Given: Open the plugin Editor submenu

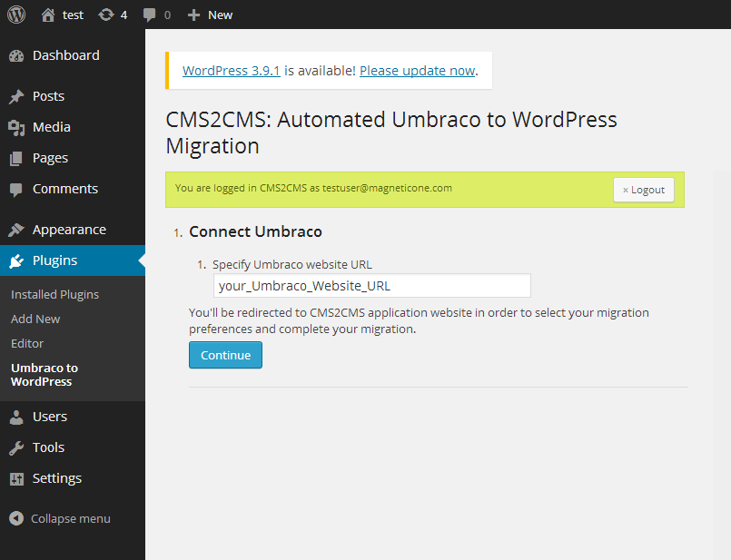Looking at the screenshot, I should [27, 343].
